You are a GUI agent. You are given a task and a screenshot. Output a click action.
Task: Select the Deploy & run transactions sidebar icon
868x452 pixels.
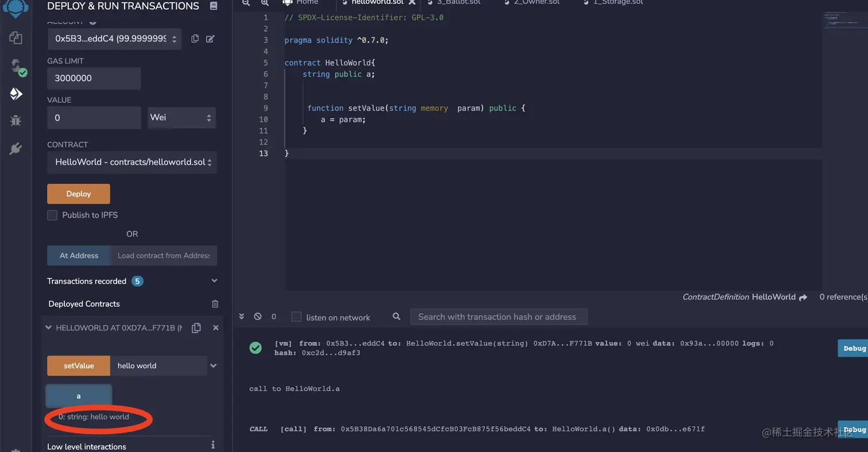[x=15, y=94]
